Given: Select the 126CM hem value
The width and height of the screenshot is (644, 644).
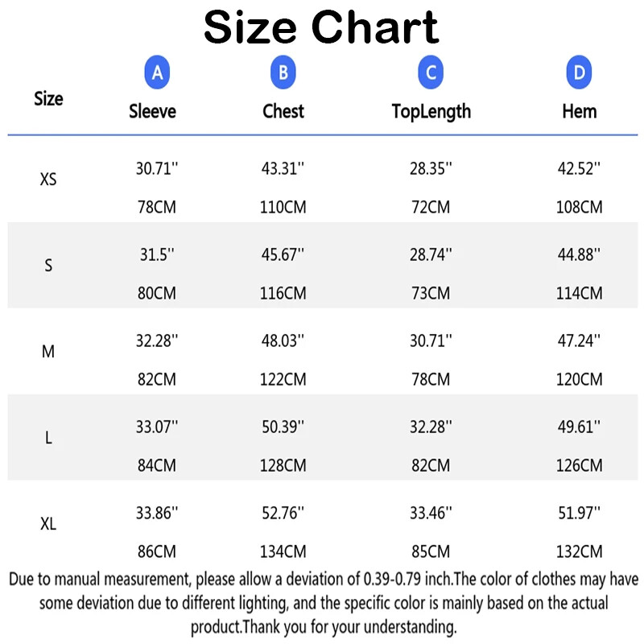Looking at the screenshot, I should click(x=579, y=465).
